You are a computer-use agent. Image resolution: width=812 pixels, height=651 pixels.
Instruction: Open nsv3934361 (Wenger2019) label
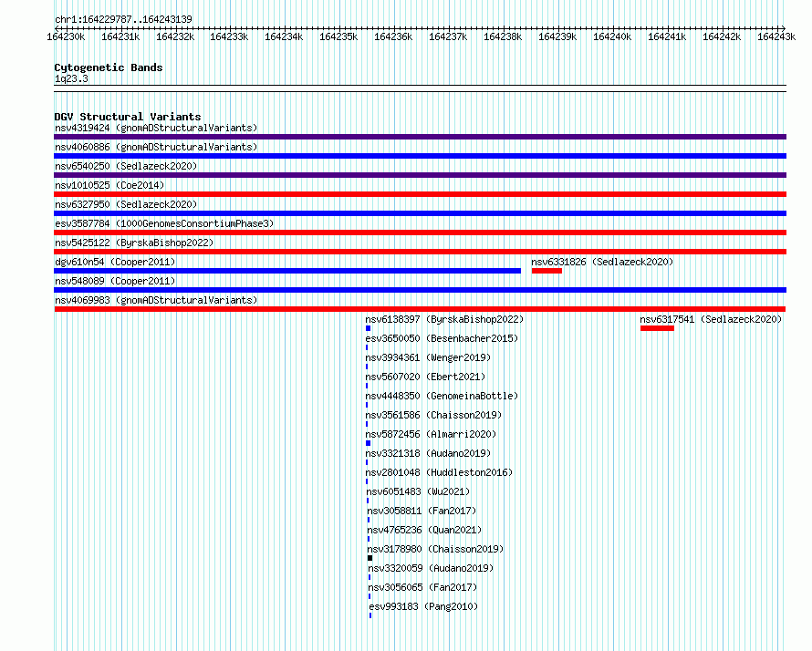click(428, 357)
